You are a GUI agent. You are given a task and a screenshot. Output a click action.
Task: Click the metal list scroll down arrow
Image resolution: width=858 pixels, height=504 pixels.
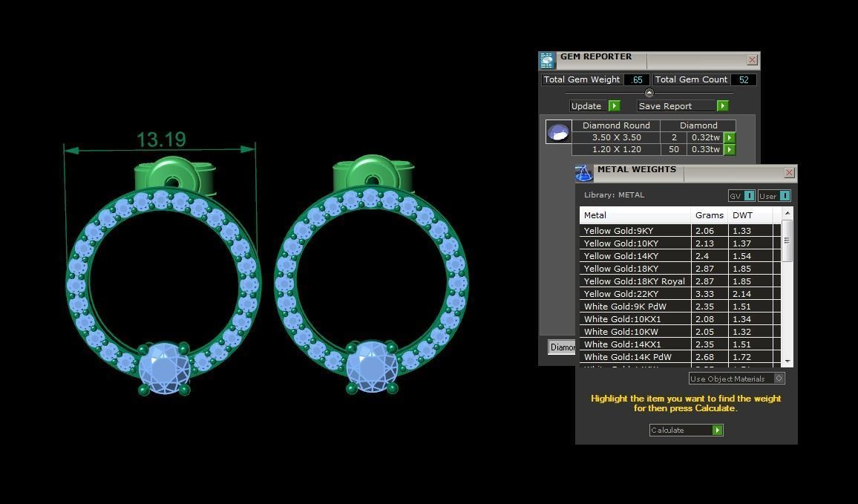[x=787, y=361]
